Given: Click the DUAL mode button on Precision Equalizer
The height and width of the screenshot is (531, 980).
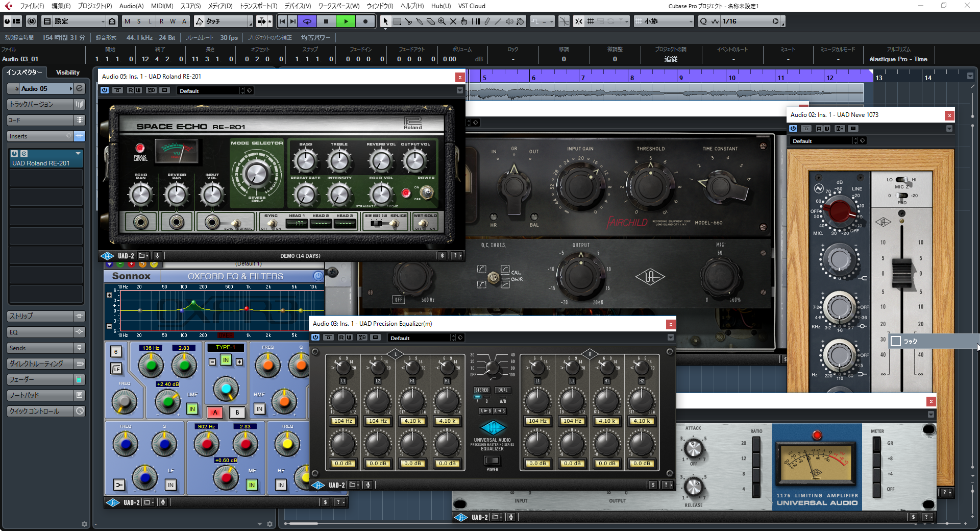Looking at the screenshot, I should 503,390.
